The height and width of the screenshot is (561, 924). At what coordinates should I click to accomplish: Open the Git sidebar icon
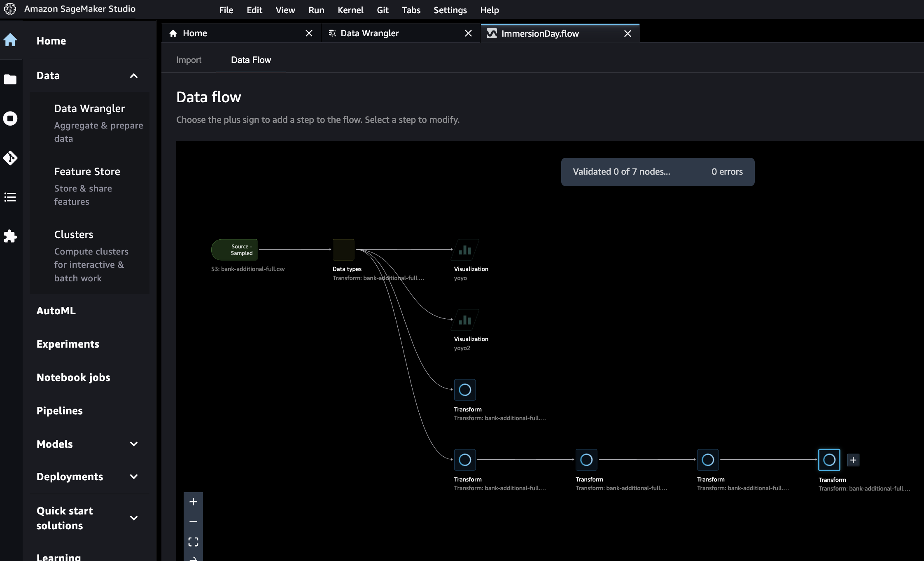pos(10,158)
